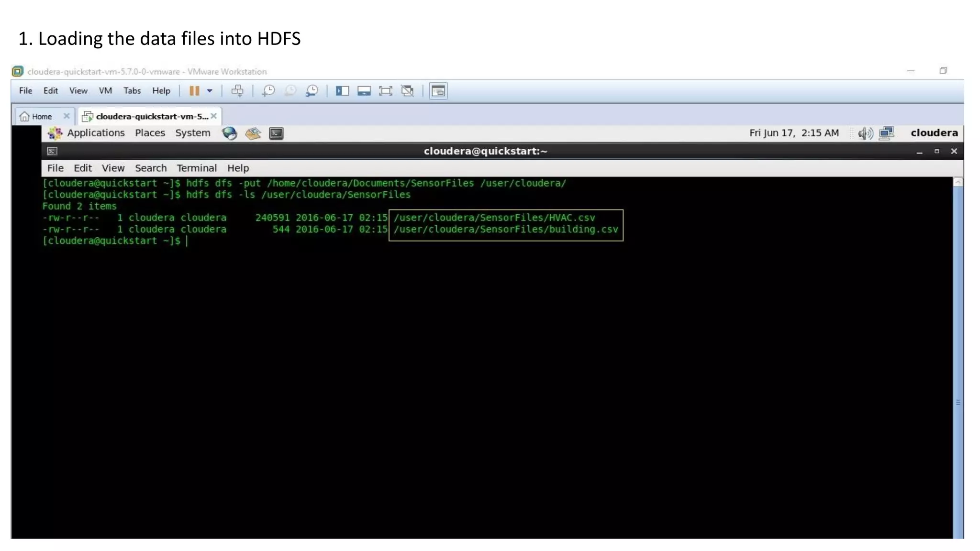Take a snapshot of the VM
Screen dimensions: 980x551
point(268,91)
